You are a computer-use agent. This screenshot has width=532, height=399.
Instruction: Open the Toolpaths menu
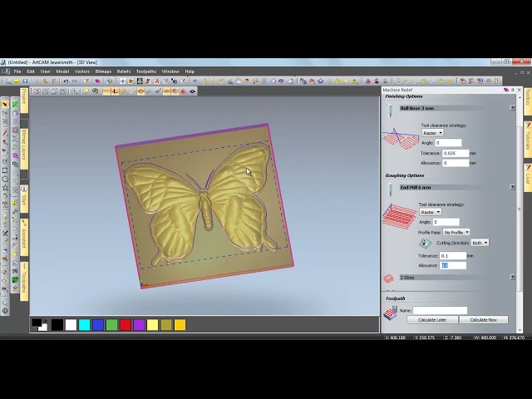[x=146, y=71]
